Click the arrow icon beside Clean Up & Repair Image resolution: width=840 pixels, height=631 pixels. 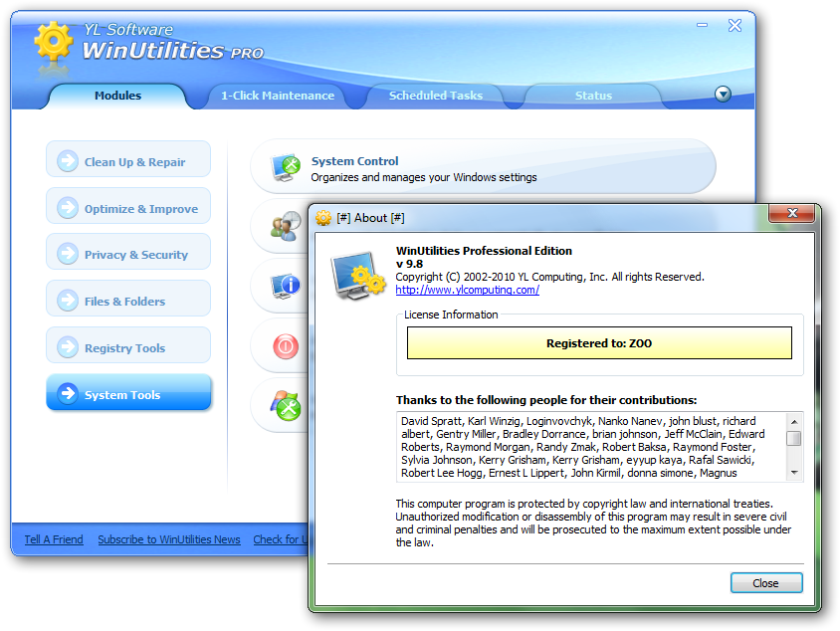pos(68,160)
